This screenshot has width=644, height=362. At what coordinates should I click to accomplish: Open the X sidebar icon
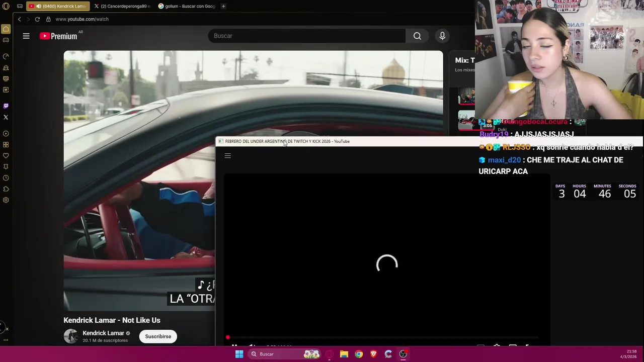pyautogui.click(x=6, y=117)
